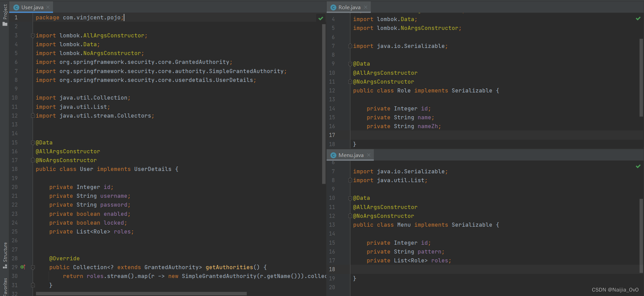Screen dimensions: 644x296
Task: Click the fold marker beside @NoArgsConstructor in Menu.java
Action: point(350,216)
